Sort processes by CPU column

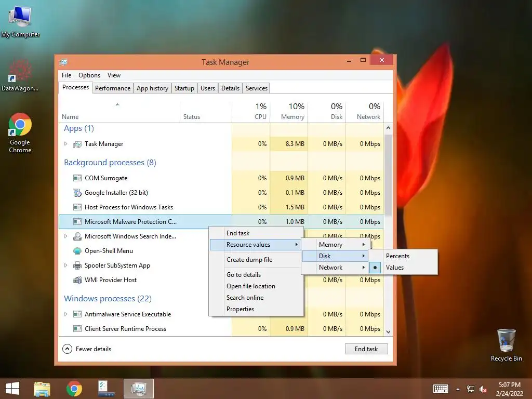(x=251, y=111)
